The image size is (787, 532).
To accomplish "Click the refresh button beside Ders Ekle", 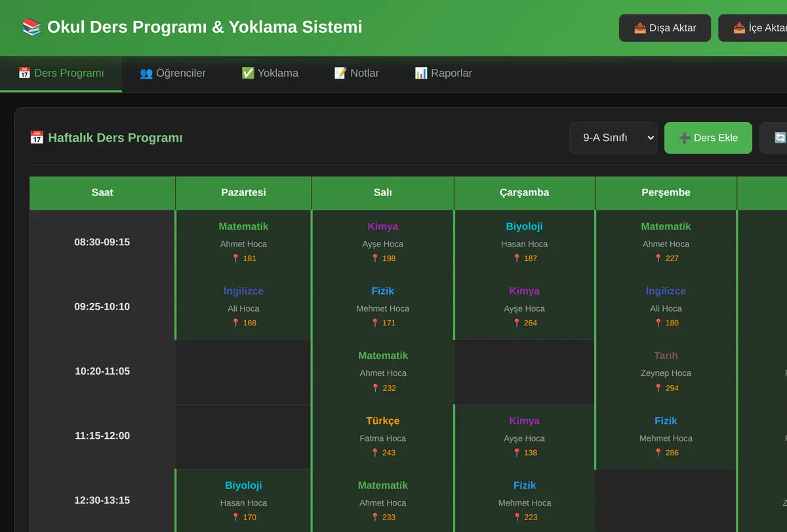I will tap(774, 138).
